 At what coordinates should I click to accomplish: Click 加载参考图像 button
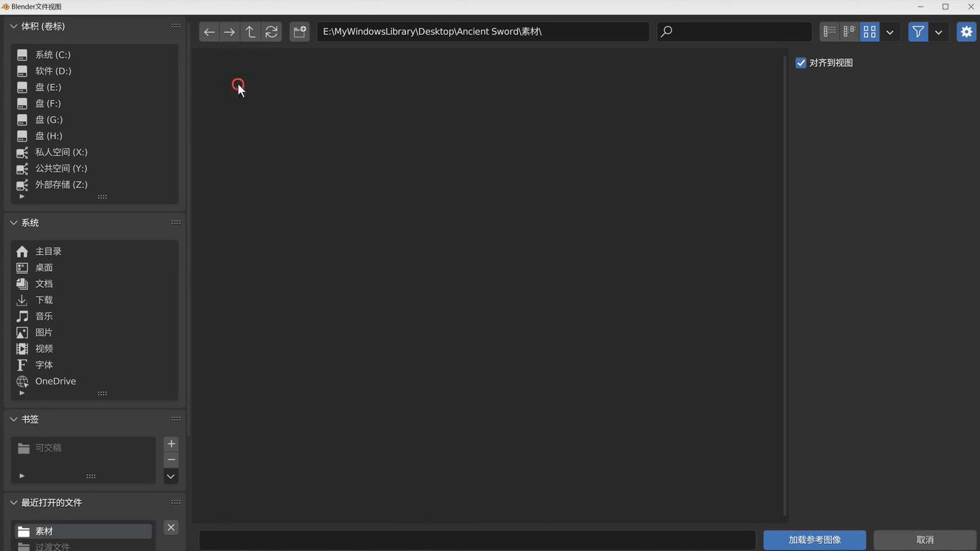point(815,540)
